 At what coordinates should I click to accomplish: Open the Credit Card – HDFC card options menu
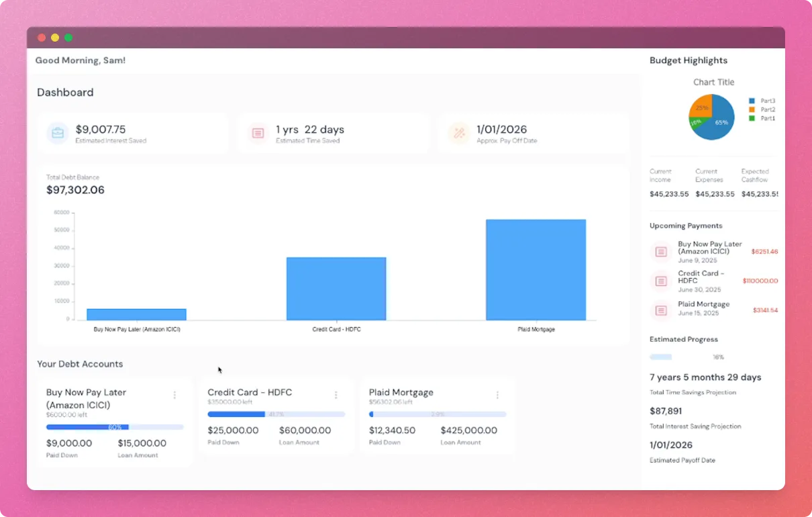[336, 395]
